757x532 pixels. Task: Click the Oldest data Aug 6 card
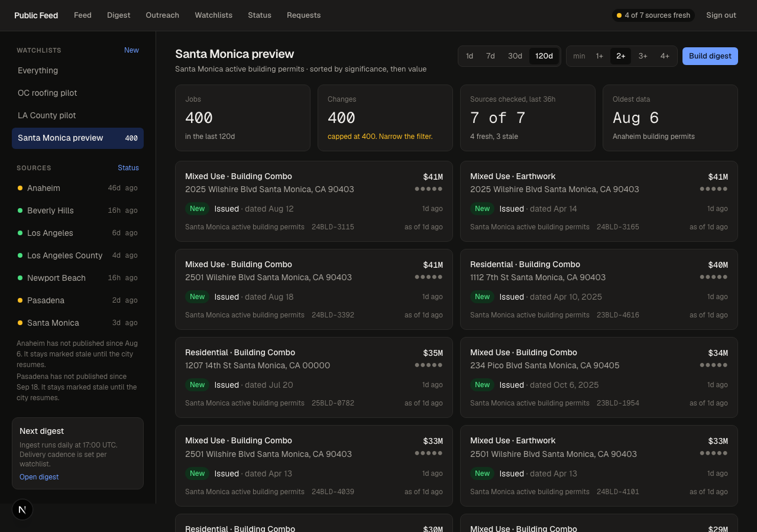click(670, 118)
